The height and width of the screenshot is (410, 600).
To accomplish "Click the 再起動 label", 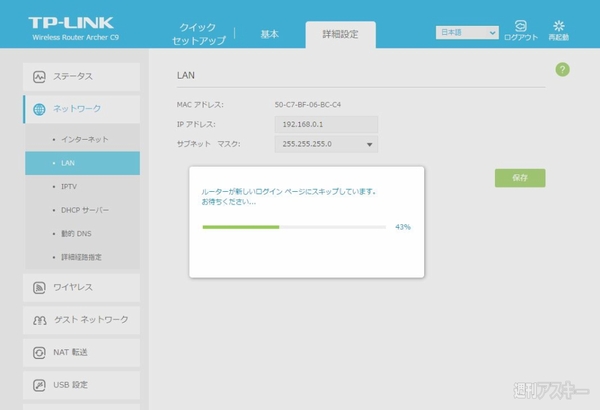I will (559, 38).
